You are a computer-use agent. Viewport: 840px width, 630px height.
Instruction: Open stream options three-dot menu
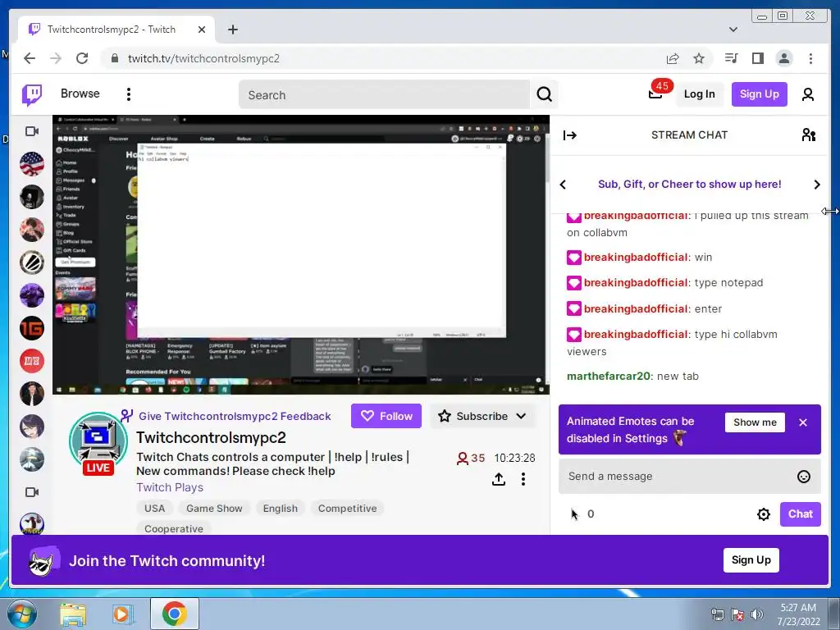(x=523, y=479)
